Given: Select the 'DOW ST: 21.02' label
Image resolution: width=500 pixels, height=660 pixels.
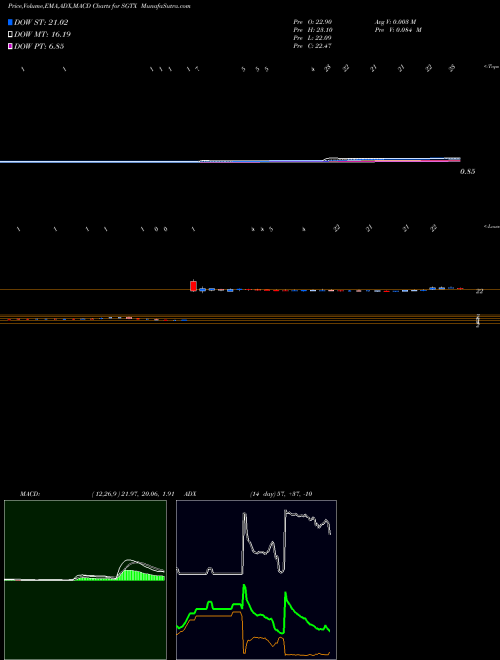Looking at the screenshot, I should 41,22.
